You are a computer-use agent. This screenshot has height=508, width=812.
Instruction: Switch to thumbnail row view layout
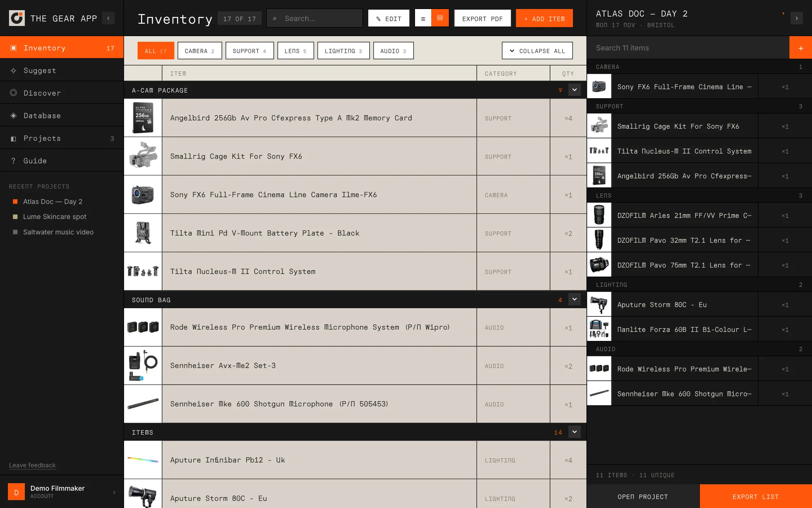tap(440, 18)
